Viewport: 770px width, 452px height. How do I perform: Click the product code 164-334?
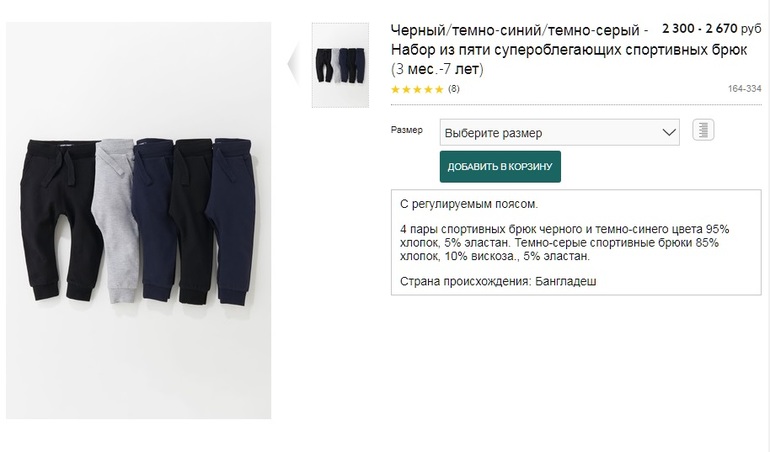(745, 89)
